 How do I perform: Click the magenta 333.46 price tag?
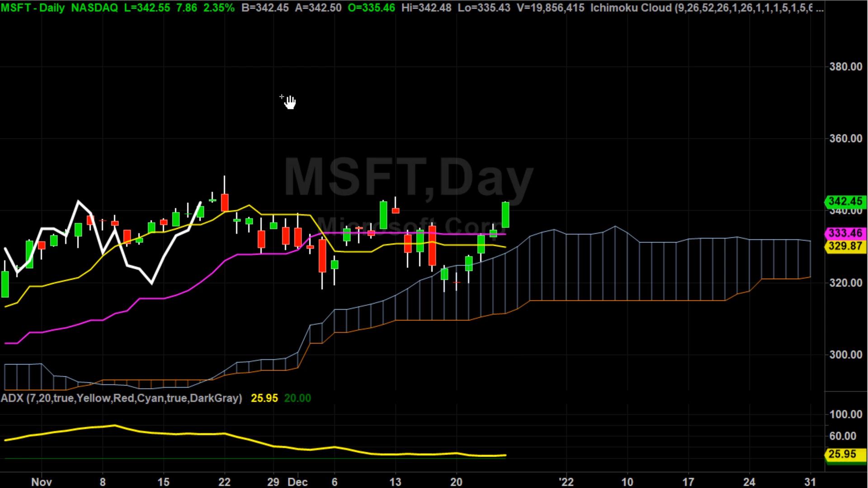[845, 233]
